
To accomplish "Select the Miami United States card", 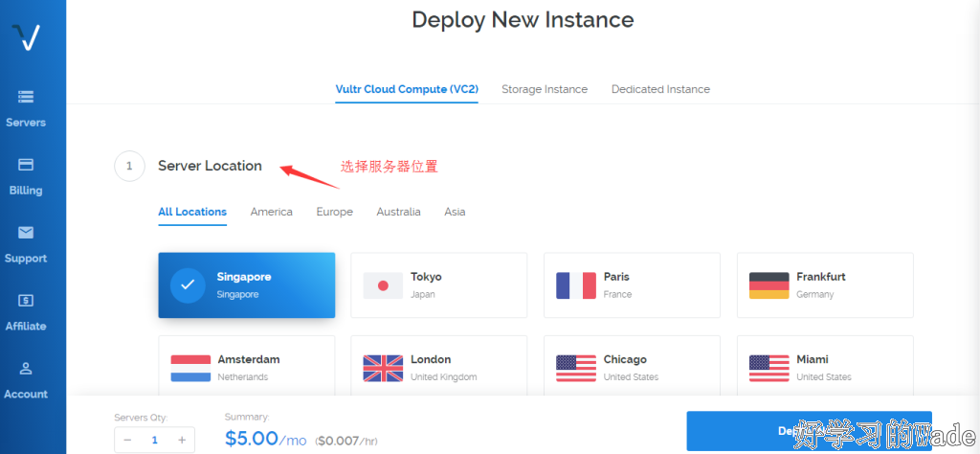I will 825,365.
